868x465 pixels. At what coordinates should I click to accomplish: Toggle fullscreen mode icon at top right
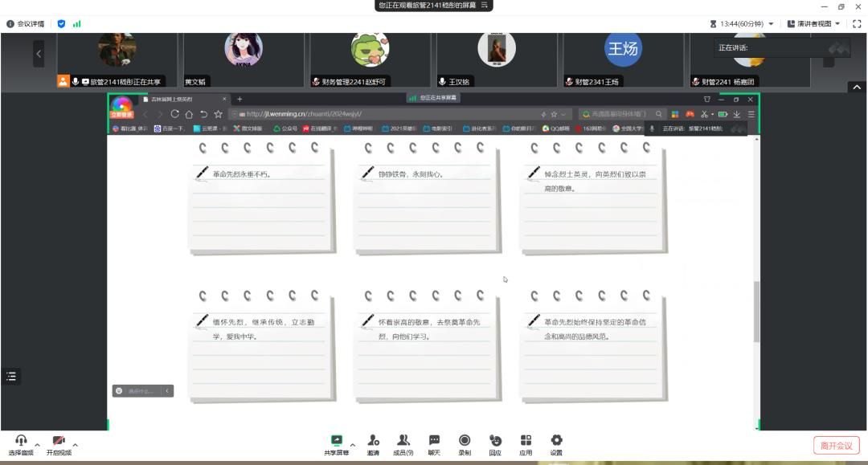(x=856, y=24)
